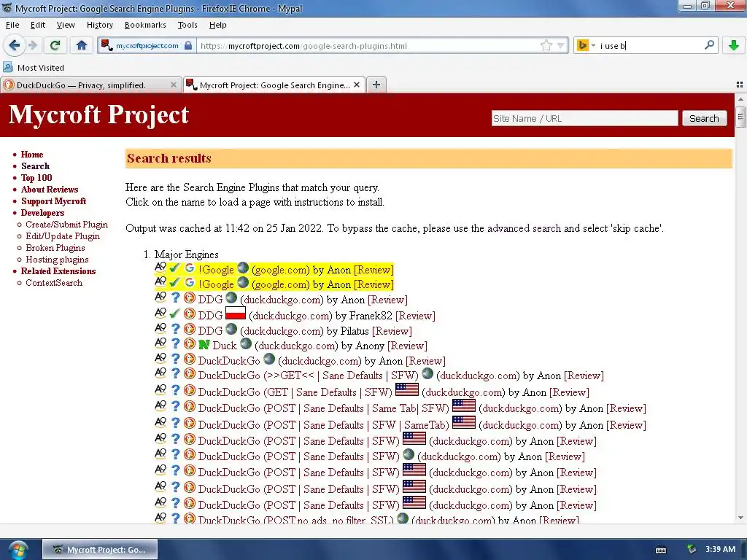The height and width of the screenshot is (560, 747).
Task: Open the home page via house icon
Action: point(82,46)
